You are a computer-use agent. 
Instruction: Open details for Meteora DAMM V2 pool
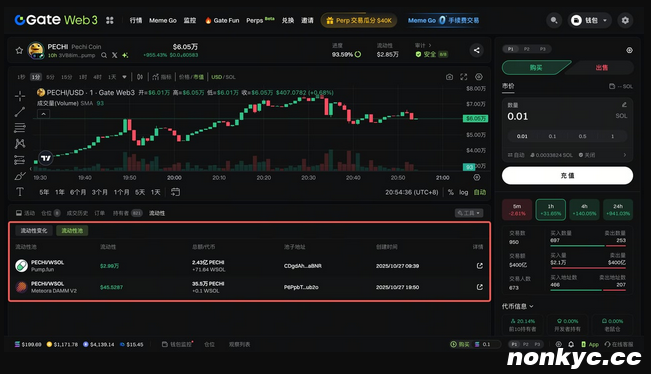point(480,287)
